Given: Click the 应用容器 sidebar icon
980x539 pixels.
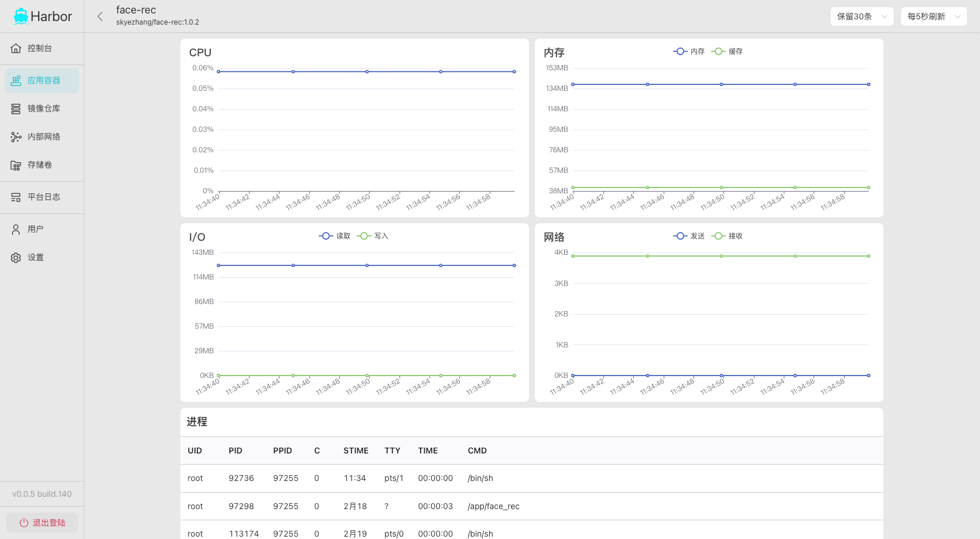Looking at the screenshot, I should coord(16,81).
